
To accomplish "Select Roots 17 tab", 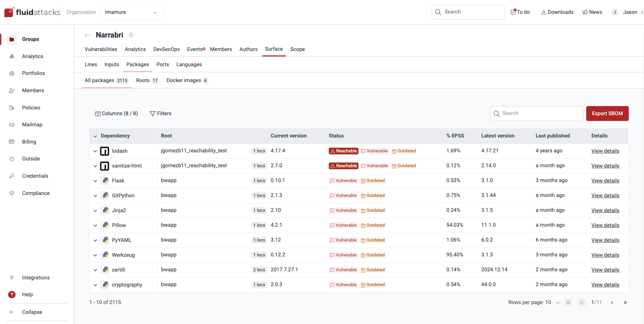I will (x=147, y=80).
